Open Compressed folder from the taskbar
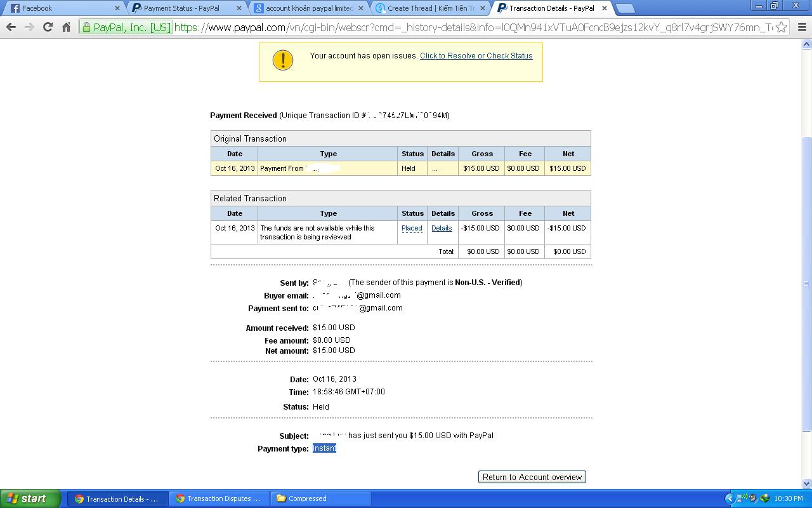812x508 pixels. 320,498
